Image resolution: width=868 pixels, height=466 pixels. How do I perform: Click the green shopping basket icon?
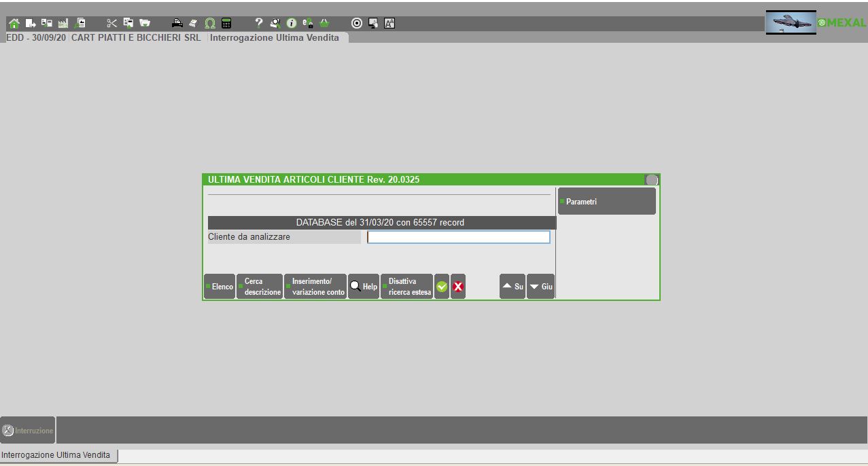pyautogui.click(x=324, y=24)
